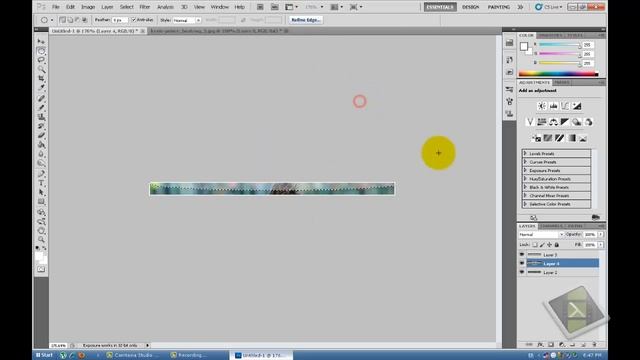Image resolution: width=640 pixels, height=360 pixels.
Task: Toggle lock all padlock icon
Action: click(557, 245)
